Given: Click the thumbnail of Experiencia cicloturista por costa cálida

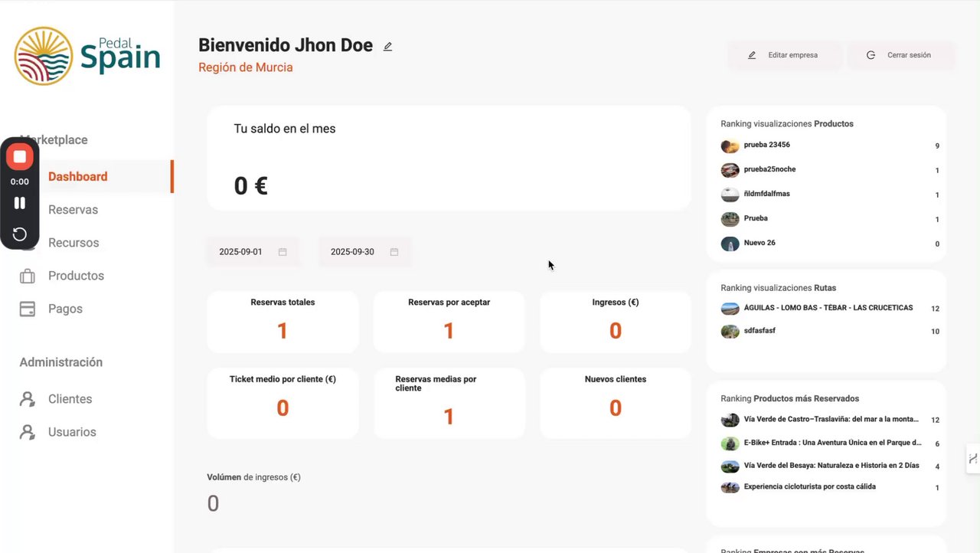Looking at the screenshot, I should point(730,487).
